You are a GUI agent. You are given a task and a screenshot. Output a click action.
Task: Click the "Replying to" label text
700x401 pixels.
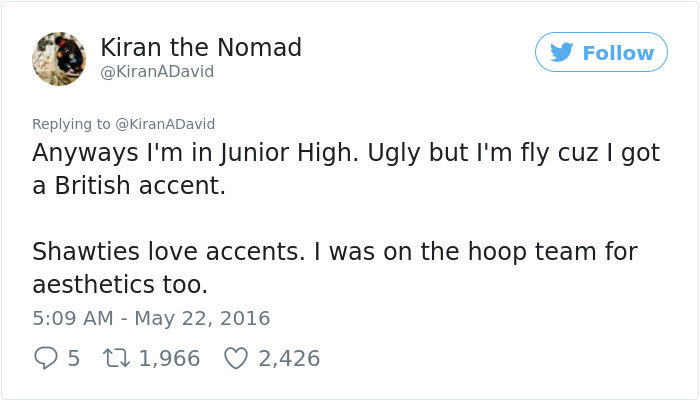(x=72, y=124)
